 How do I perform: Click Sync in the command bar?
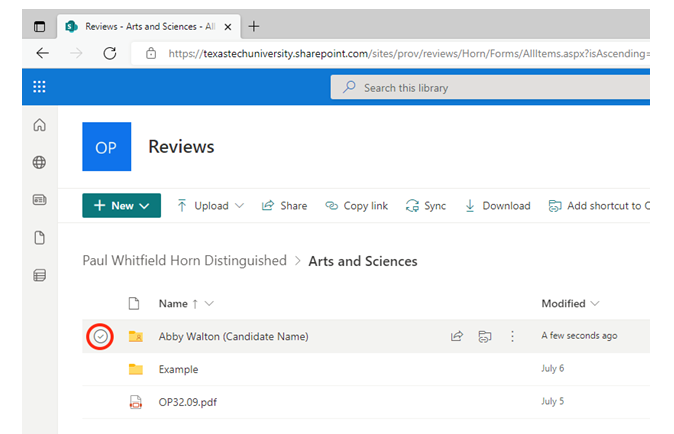[426, 206]
